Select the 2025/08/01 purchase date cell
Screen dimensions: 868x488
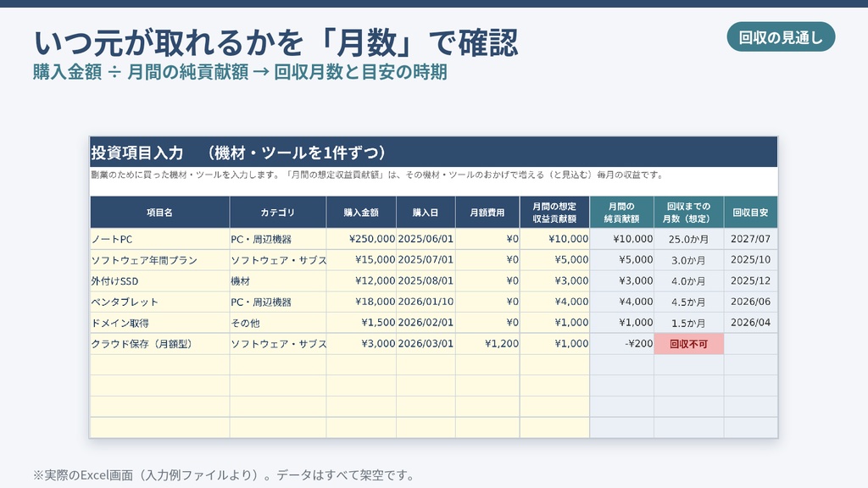(426, 281)
